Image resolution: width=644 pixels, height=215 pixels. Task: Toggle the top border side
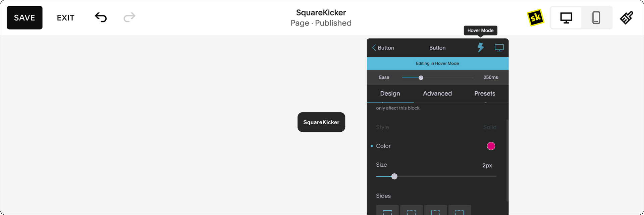point(387,210)
